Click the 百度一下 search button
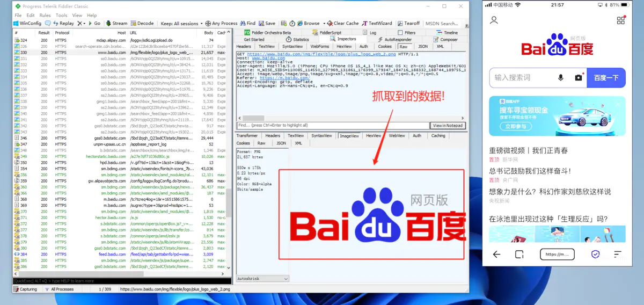 point(606,78)
